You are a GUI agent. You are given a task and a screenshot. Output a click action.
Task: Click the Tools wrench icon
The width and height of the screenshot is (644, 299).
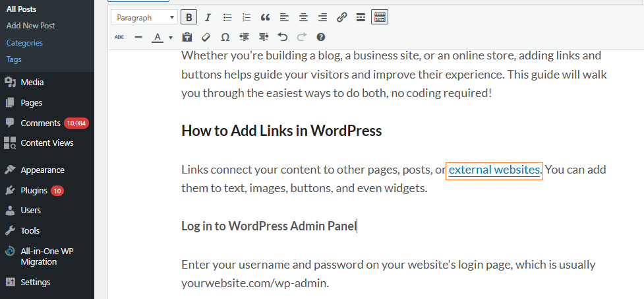click(10, 231)
